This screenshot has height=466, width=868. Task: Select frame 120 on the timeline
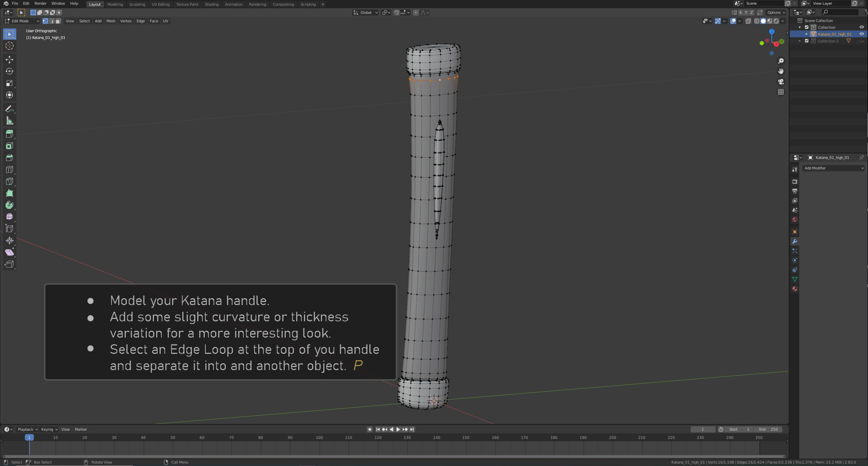point(377,438)
